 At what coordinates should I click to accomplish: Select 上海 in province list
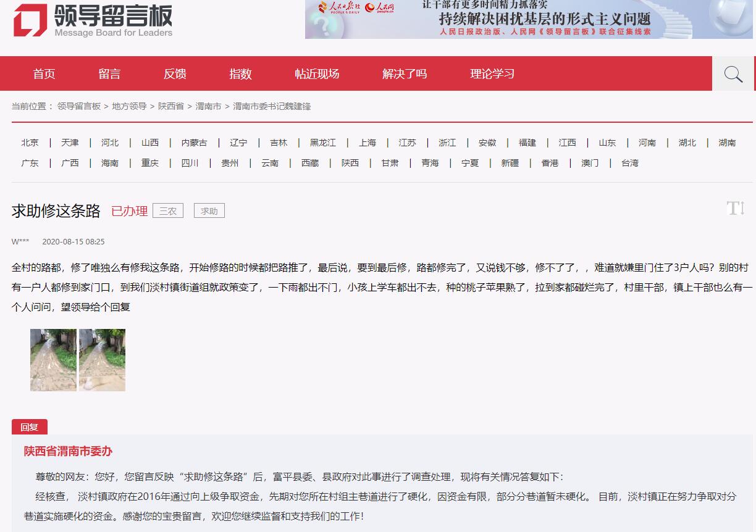point(367,143)
